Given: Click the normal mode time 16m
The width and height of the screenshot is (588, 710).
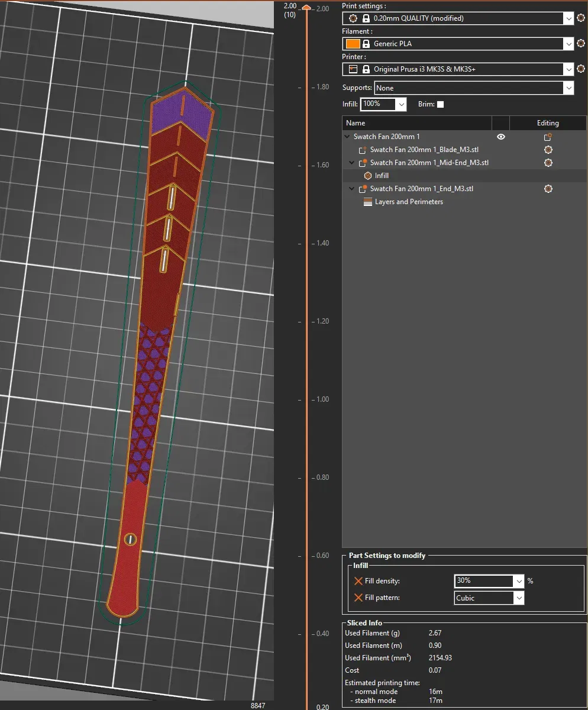Looking at the screenshot, I should pyautogui.click(x=435, y=692).
